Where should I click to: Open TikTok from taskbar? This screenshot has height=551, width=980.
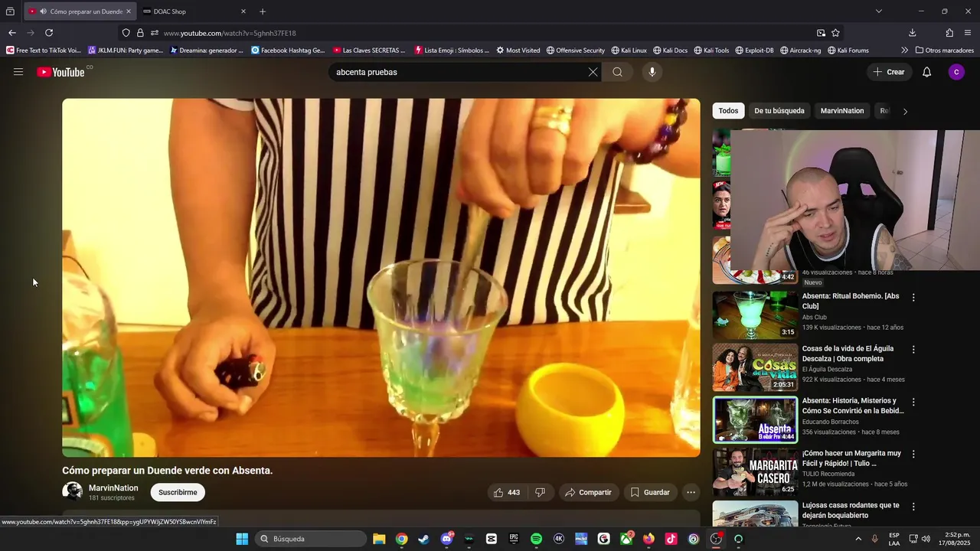coord(671,539)
